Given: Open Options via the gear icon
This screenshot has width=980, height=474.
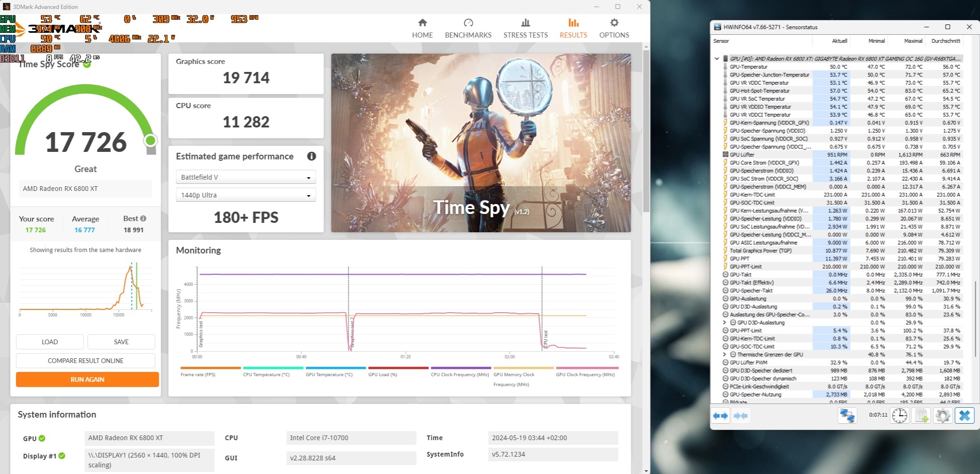Looking at the screenshot, I should [x=613, y=22].
